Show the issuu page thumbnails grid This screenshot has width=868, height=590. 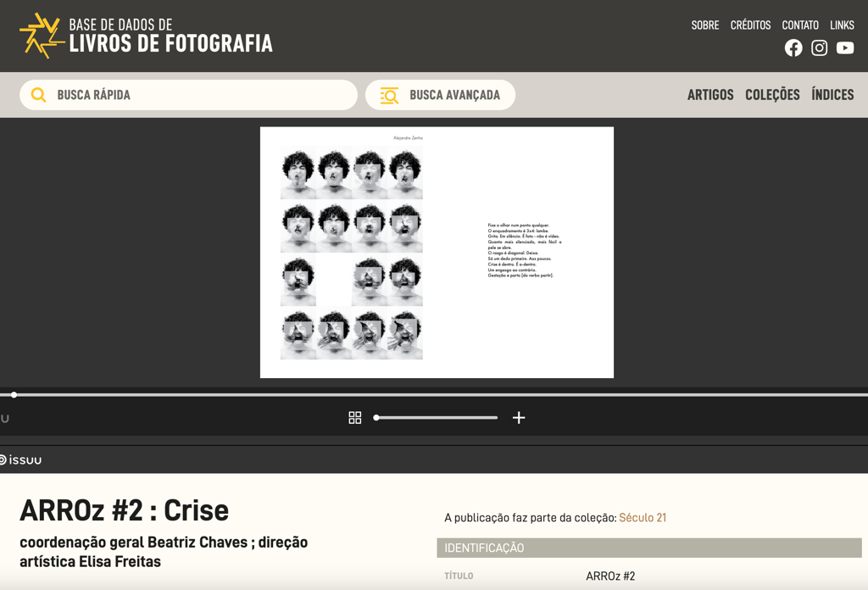355,417
